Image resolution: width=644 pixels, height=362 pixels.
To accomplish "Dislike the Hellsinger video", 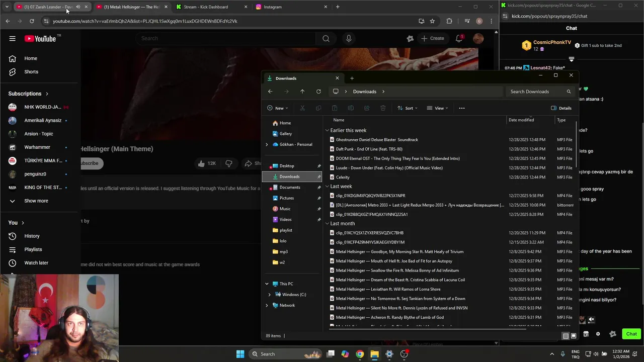I will point(229,163).
